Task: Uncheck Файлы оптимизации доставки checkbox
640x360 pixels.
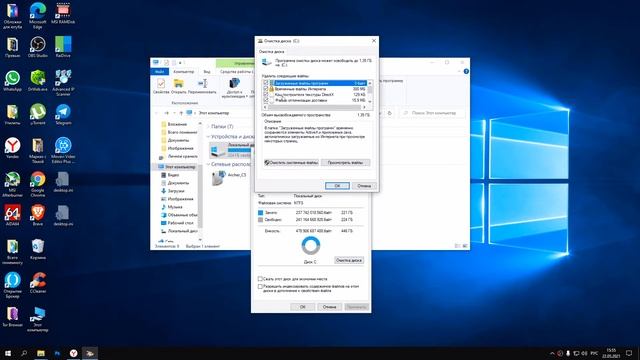Action: (x=266, y=100)
